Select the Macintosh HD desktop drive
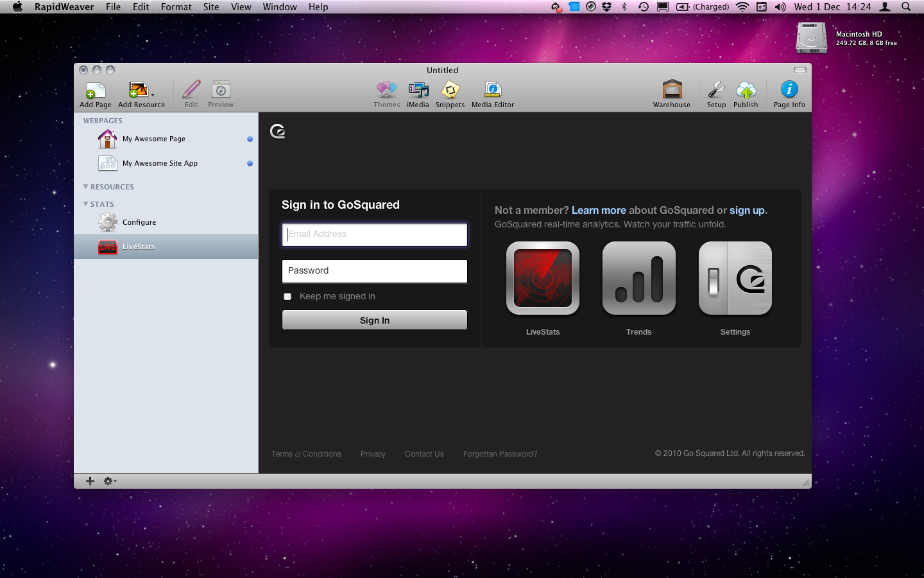This screenshot has width=924, height=578. point(812,39)
